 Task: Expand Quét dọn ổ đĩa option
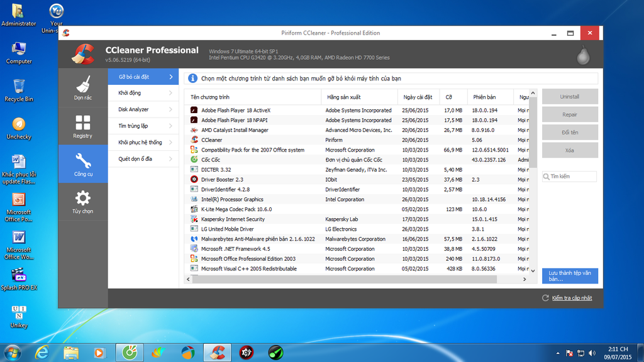(x=143, y=159)
